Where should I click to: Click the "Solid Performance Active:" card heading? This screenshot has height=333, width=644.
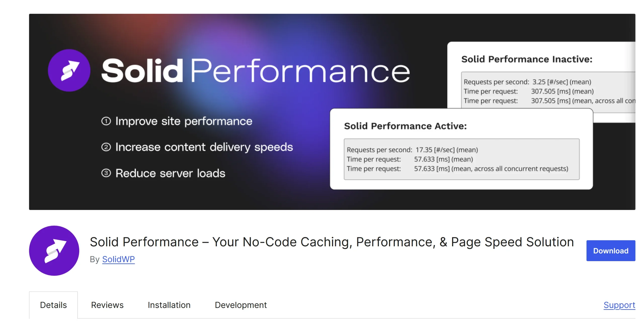coord(405,126)
